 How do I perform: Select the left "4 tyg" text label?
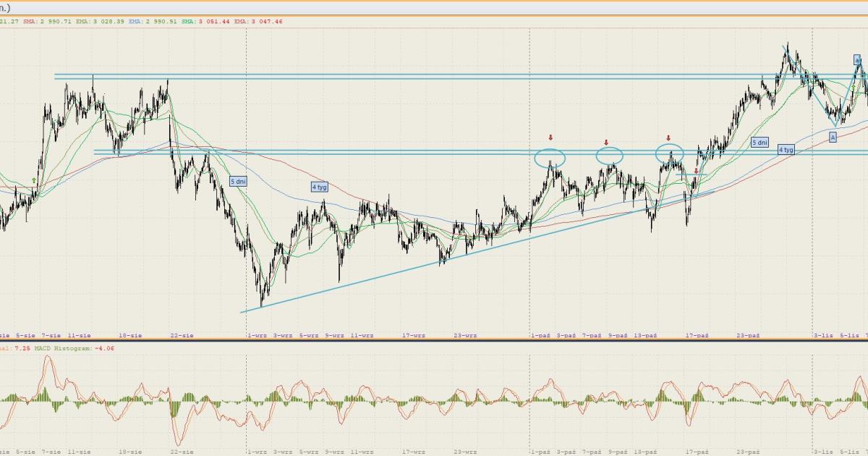click(319, 187)
